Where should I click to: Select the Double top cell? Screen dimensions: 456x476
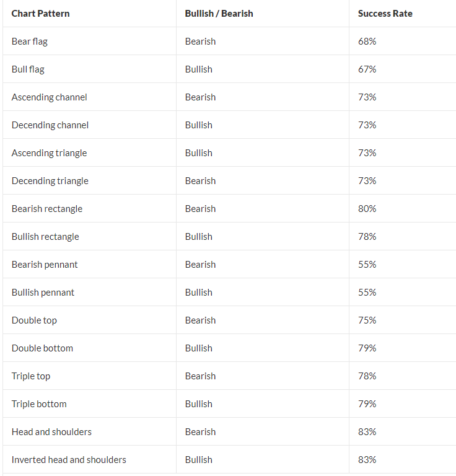point(34,320)
